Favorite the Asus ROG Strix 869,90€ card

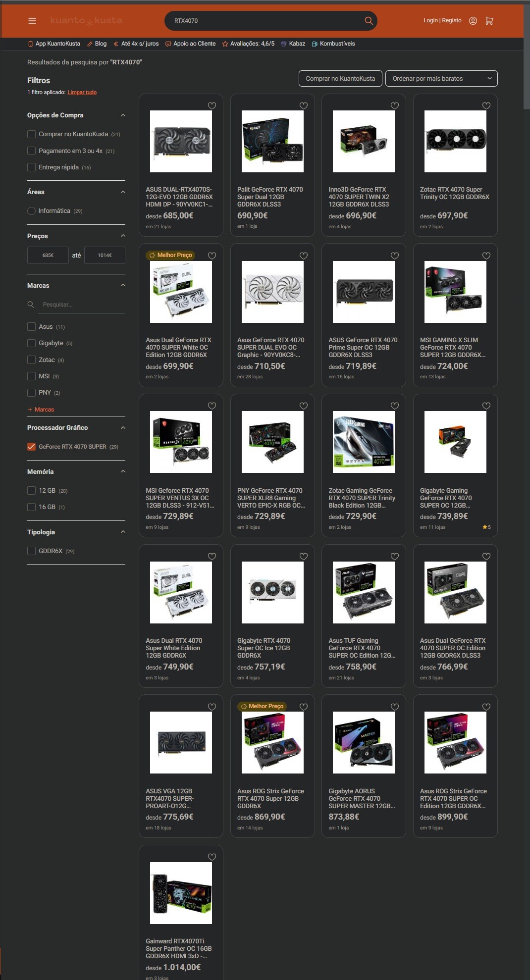coord(304,707)
